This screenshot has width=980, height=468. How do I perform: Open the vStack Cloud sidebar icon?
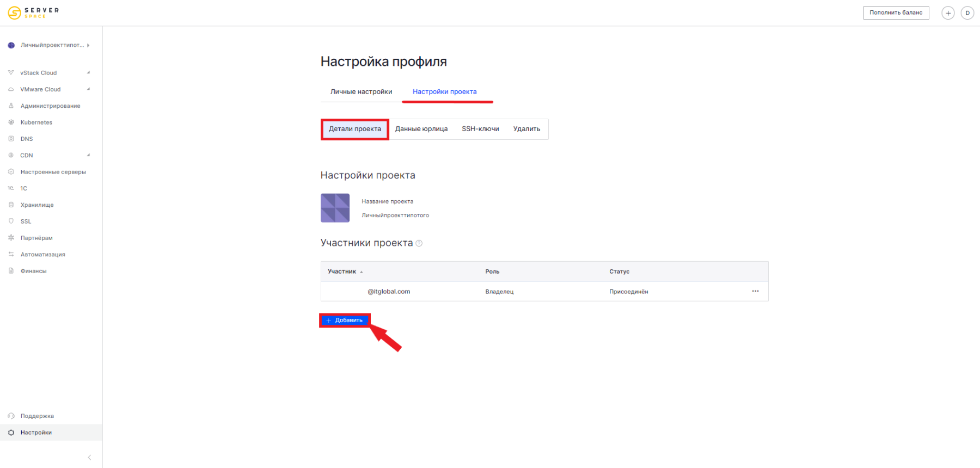11,72
